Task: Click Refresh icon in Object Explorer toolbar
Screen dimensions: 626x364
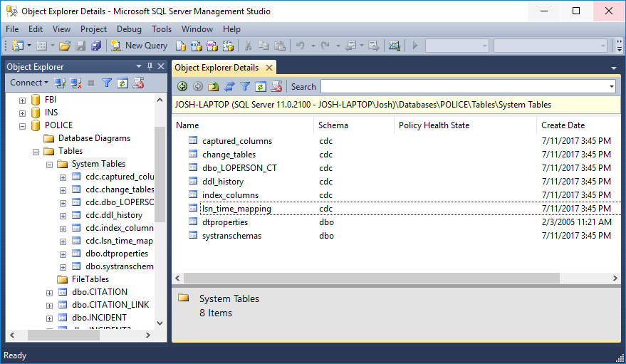Action: pos(122,83)
